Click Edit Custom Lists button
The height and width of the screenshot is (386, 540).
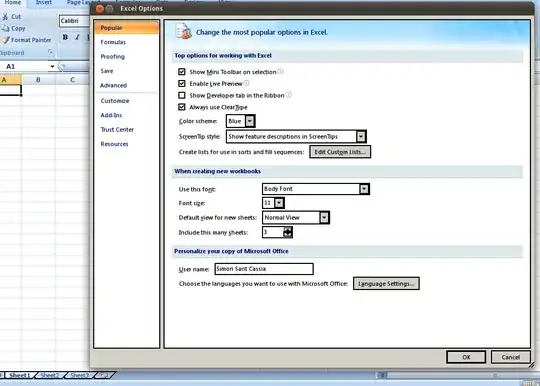coord(340,152)
